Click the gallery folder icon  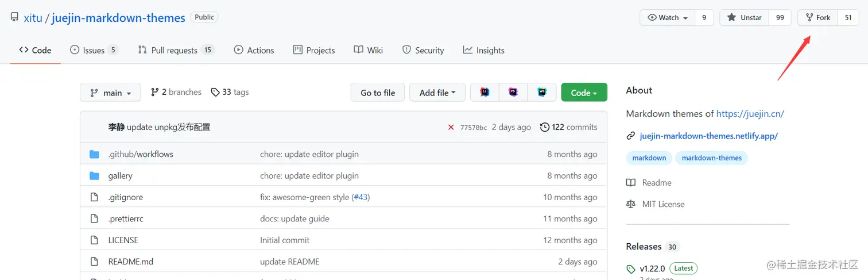tap(95, 175)
